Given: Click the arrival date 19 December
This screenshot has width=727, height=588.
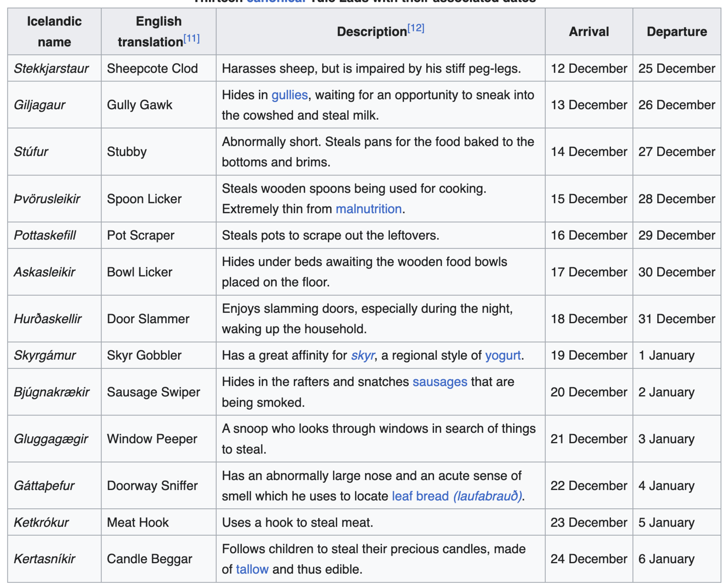Looking at the screenshot, I should [x=589, y=355].
